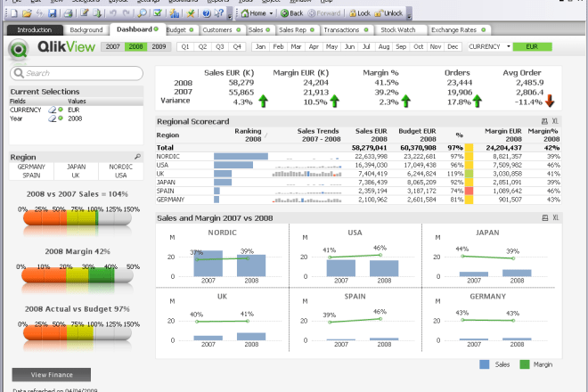The image size is (588, 392).
Task: Click the Forward navigation button
Action: (x=324, y=13)
